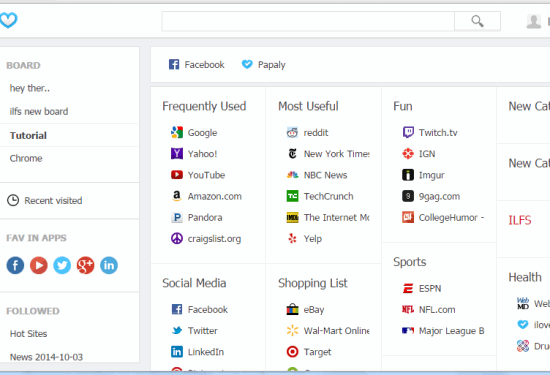
Task: Click the Target bullseye icon
Action: click(292, 351)
